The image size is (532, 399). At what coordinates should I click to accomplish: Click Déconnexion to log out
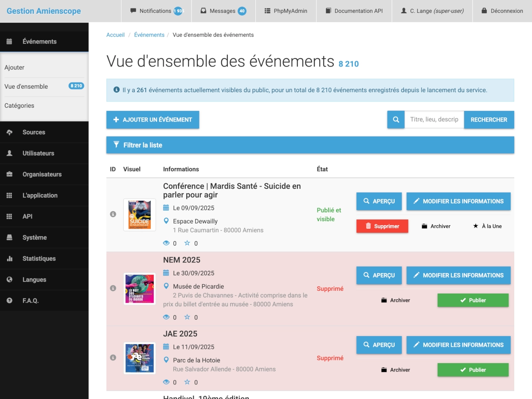point(502,11)
